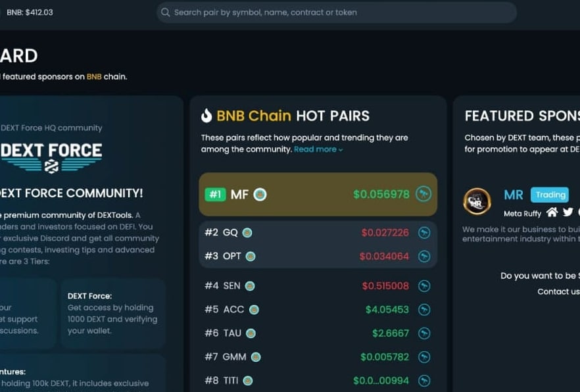This screenshot has width=580, height=392.
Task: Open Meta Ruffy Twitter bird icon
Action: tap(568, 212)
